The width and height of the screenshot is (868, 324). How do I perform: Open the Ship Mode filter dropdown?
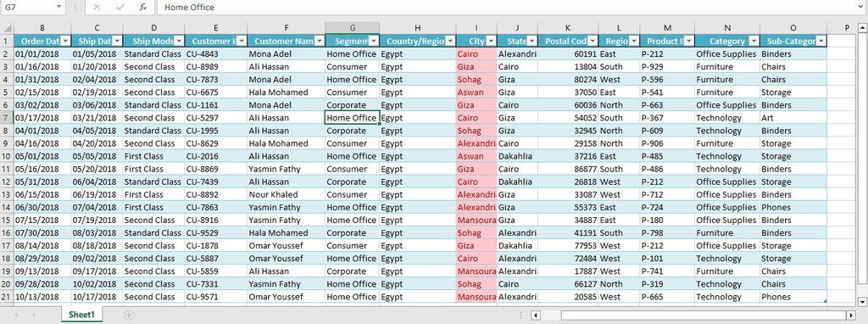tap(179, 41)
